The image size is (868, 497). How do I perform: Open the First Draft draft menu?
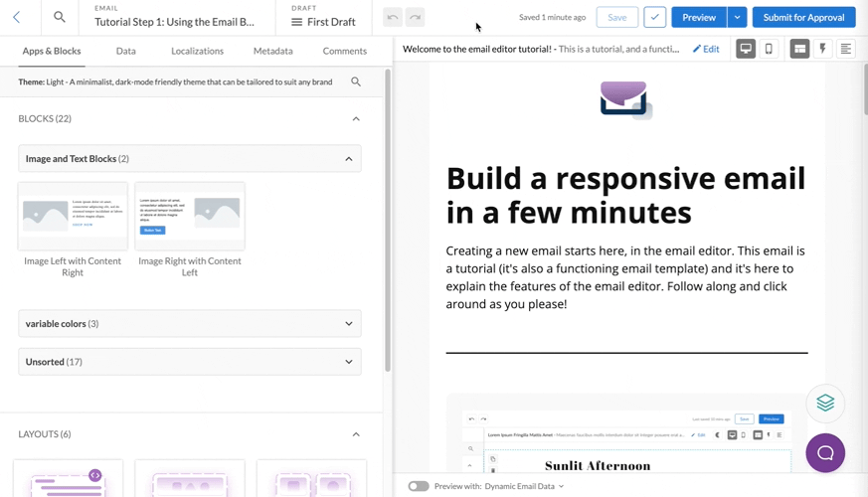coord(323,22)
